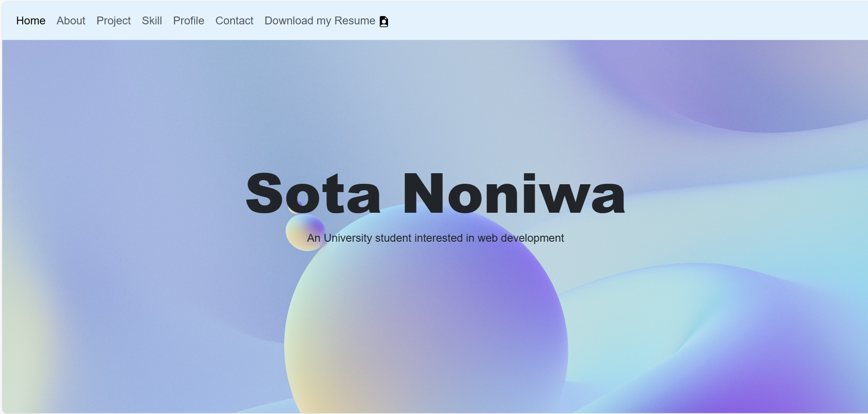Jump to the Skill section
868x414 pixels.
click(x=152, y=21)
